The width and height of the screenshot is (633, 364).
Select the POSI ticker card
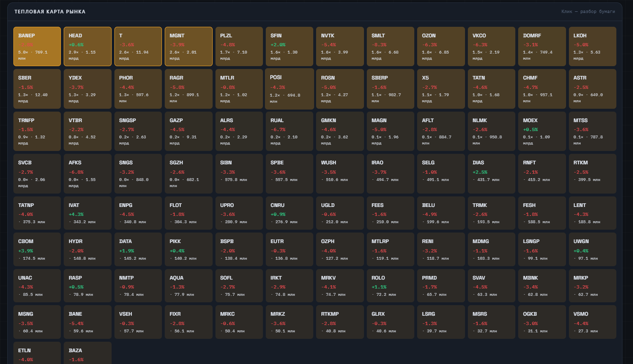click(x=290, y=89)
